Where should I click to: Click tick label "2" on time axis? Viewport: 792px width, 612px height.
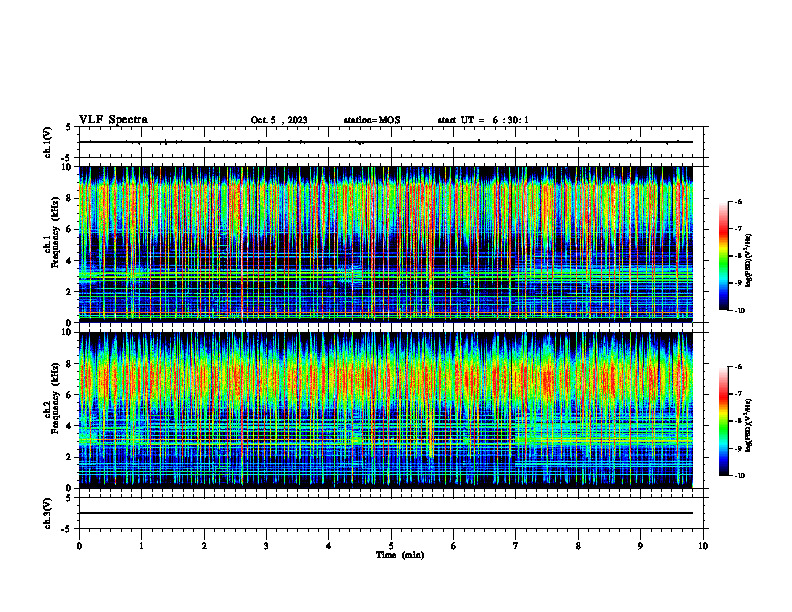204,546
